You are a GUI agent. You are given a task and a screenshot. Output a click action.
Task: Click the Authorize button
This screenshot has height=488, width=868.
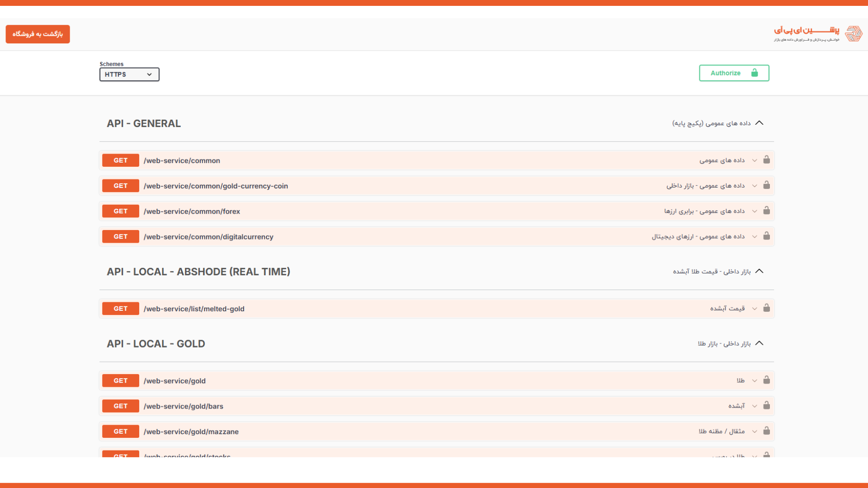[734, 73]
